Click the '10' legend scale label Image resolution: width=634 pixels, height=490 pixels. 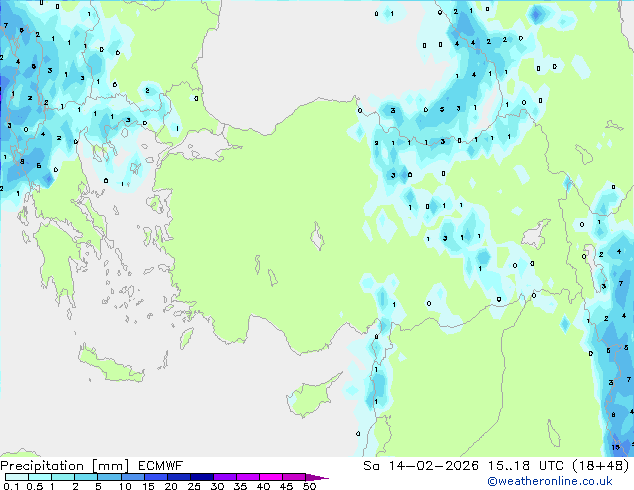point(125,486)
